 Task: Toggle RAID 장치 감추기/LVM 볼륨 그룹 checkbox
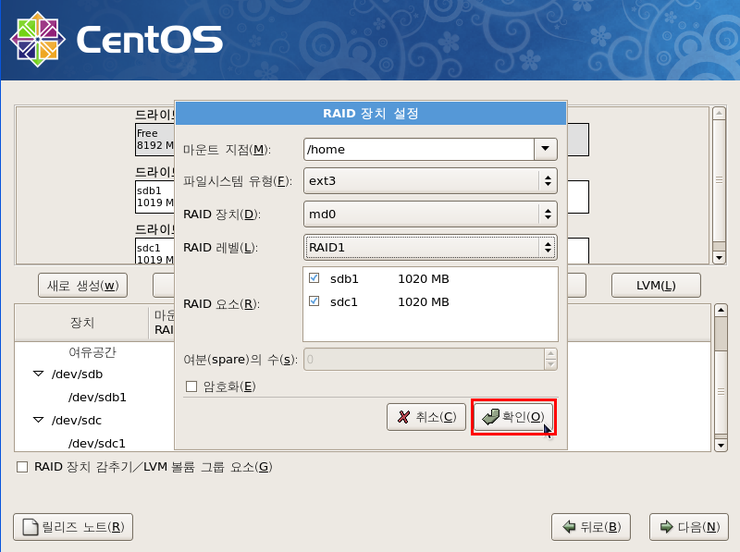pyautogui.click(x=22, y=467)
